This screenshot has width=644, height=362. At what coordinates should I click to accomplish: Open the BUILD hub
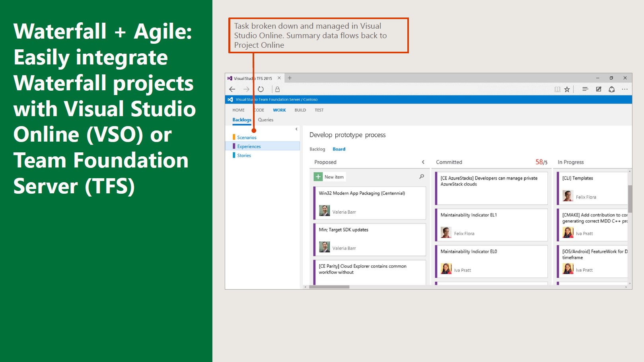(300, 110)
